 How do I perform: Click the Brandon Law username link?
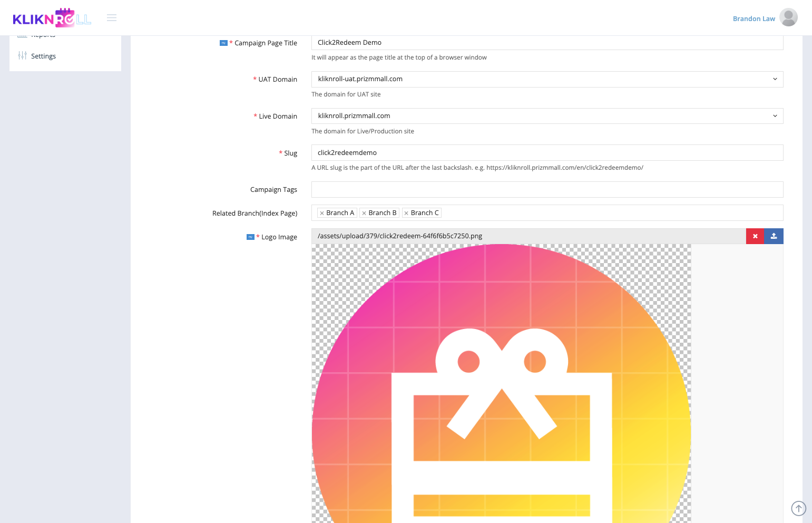pyautogui.click(x=754, y=18)
